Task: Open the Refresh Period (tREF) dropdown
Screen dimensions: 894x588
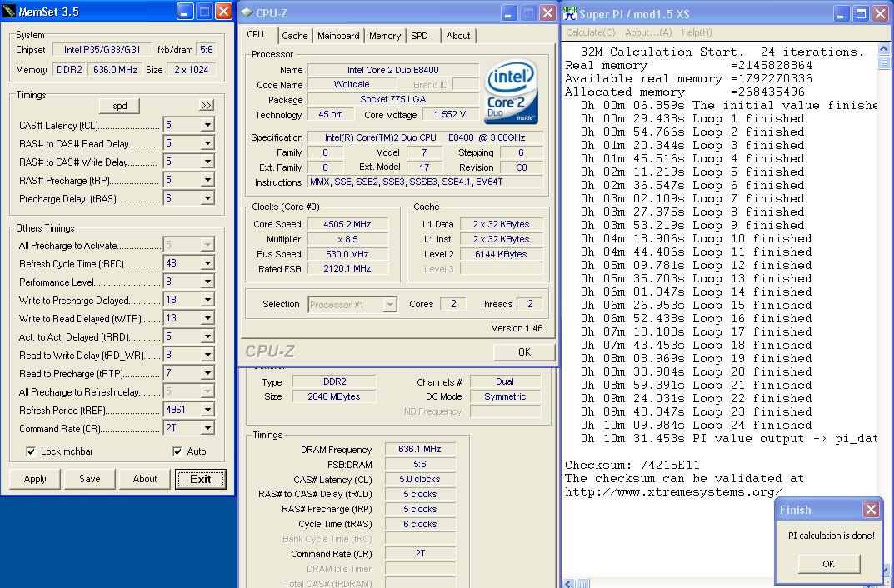Action: (x=207, y=410)
